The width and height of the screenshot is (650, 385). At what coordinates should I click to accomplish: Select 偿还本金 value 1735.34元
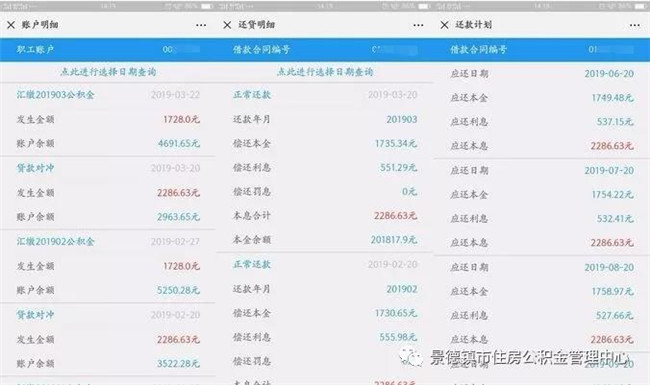396,143
